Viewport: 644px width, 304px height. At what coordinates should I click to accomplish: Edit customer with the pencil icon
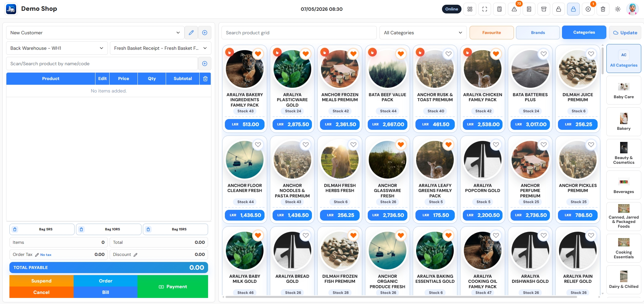pos(191,33)
